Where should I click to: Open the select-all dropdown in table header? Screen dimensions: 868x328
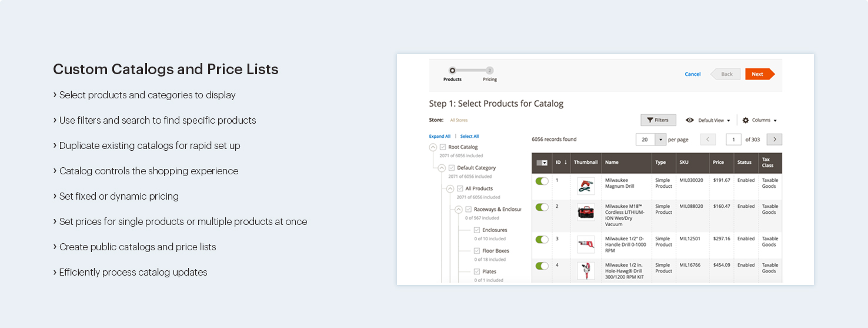pos(542,163)
